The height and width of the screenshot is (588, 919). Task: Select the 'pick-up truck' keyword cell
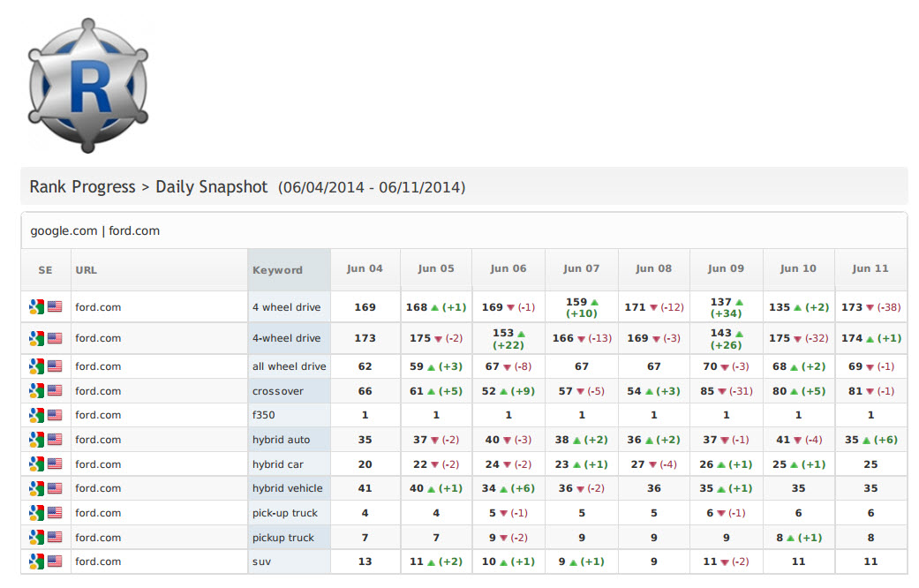[x=289, y=513]
